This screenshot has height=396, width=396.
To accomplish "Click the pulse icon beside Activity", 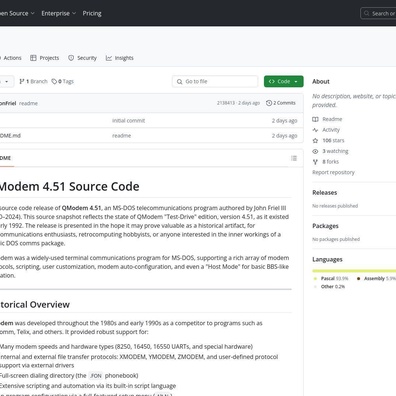I will tap(315, 130).
